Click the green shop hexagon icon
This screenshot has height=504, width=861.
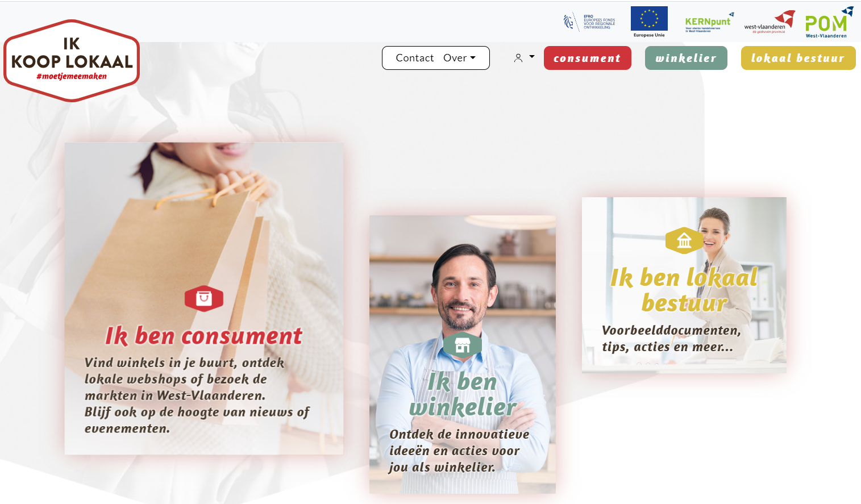pos(462,345)
